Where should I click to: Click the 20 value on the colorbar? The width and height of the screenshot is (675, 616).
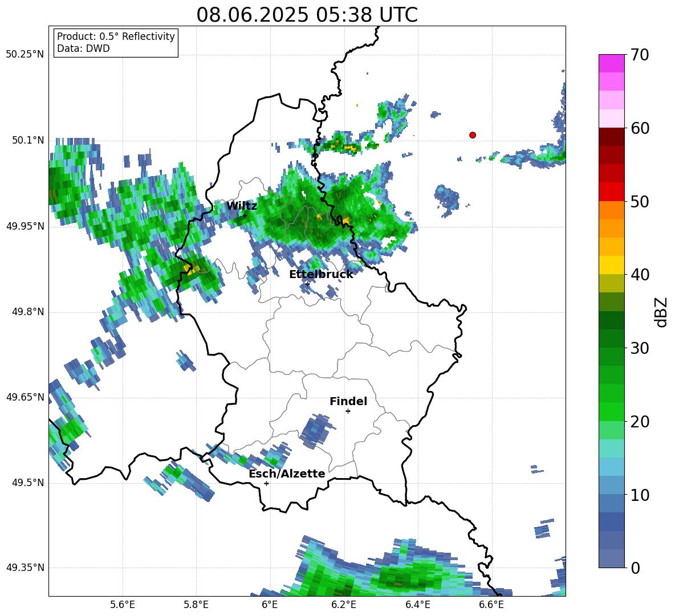pos(639,422)
